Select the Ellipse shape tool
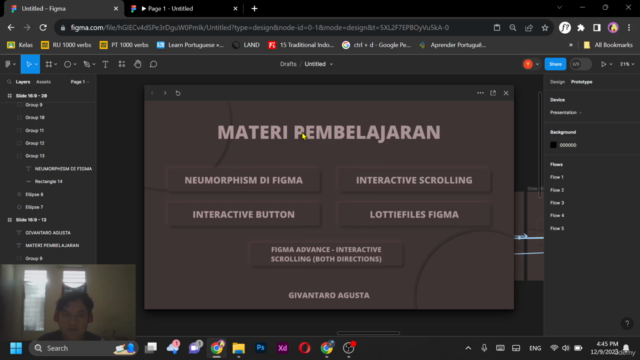The width and height of the screenshot is (640, 360). click(67, 64)
